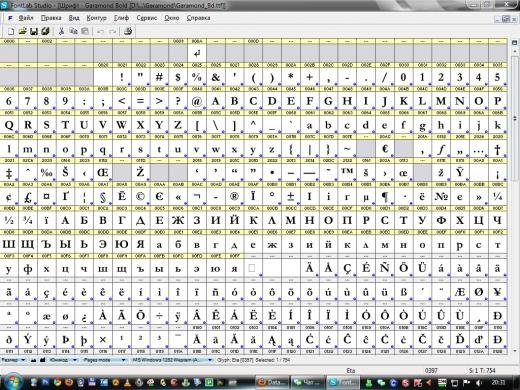
Task: Open the chat window taskbar button
Action: point(308,382)
